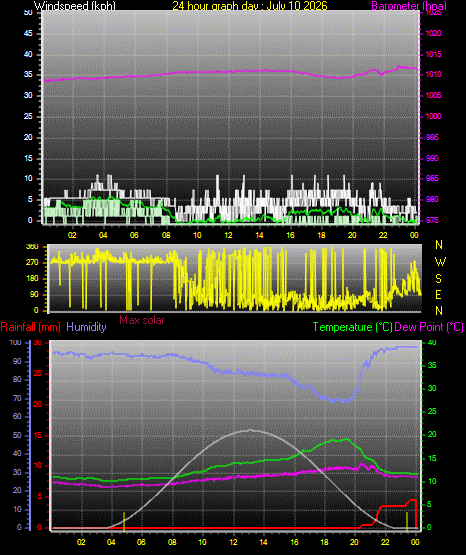Click temperature scale value '35'
This screenshot has width=466, height=555.
click(432, 365)
